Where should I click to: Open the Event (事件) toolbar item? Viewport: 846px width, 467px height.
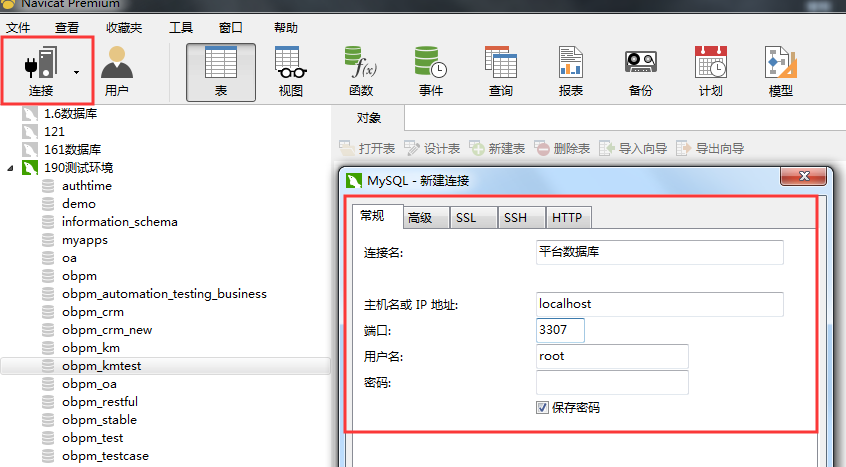tap(431, 72)
